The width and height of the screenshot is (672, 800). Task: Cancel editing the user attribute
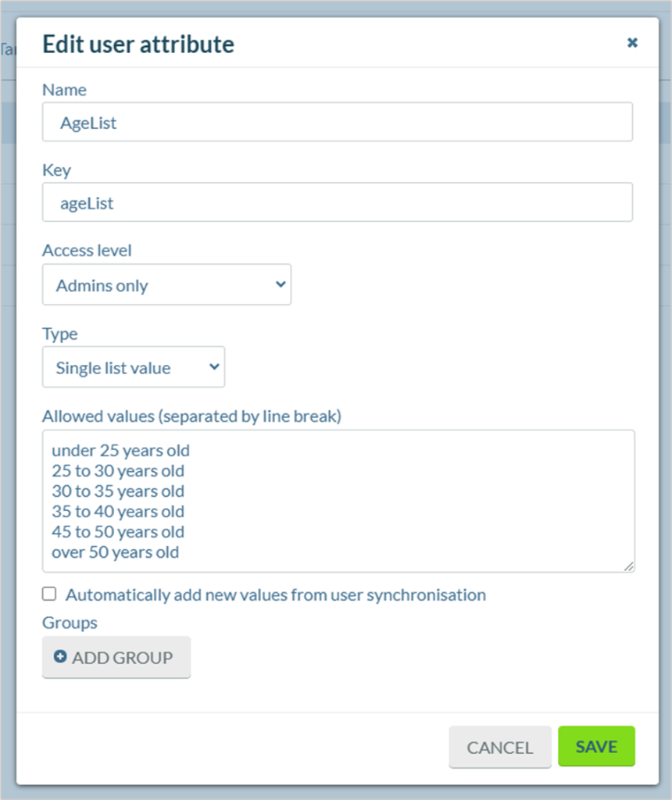click(500, 747)
